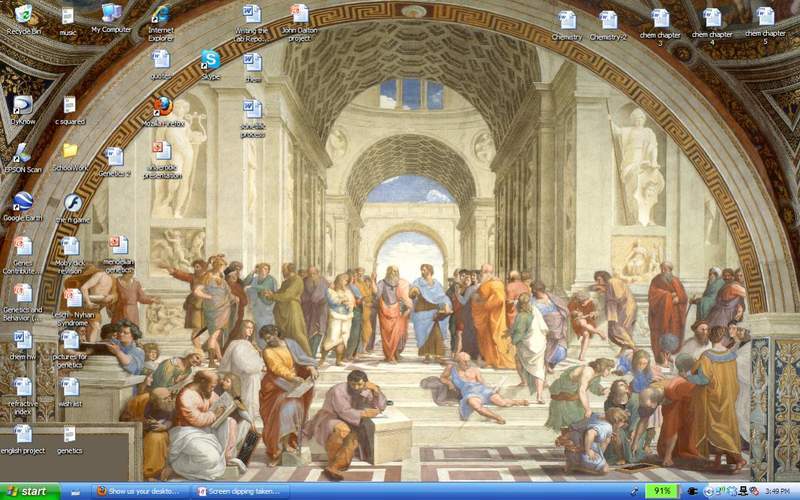
Task: Open the Genetics and Behavior file
Action: click(x=23, y=303)
